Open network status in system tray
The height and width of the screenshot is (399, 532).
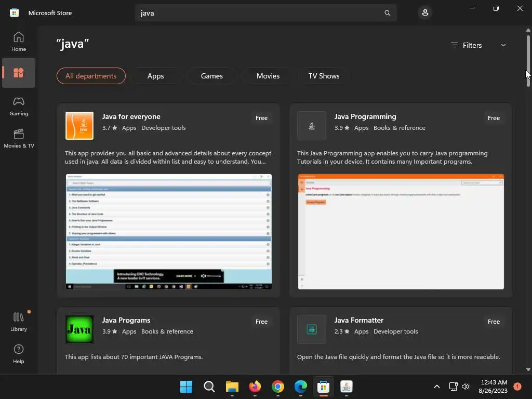[x=453, y=387]
